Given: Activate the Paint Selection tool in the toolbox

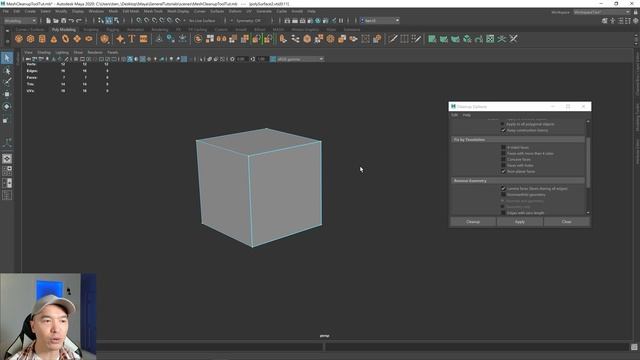Looking at the screenshot, I should point(7,82).
